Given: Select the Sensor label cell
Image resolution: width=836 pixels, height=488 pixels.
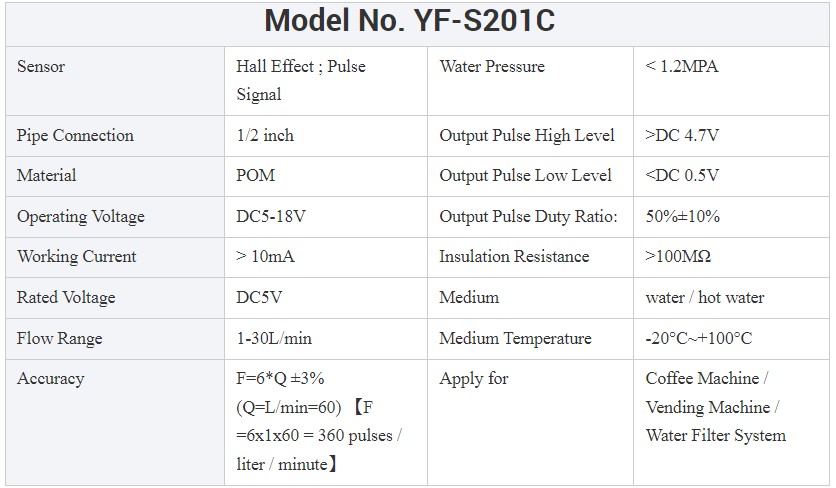Looking at the screenshot, I should [x=41, y=67].
